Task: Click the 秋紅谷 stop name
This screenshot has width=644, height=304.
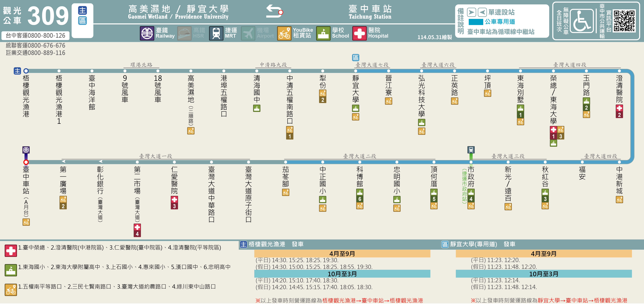Action: (x=545, y=177)
